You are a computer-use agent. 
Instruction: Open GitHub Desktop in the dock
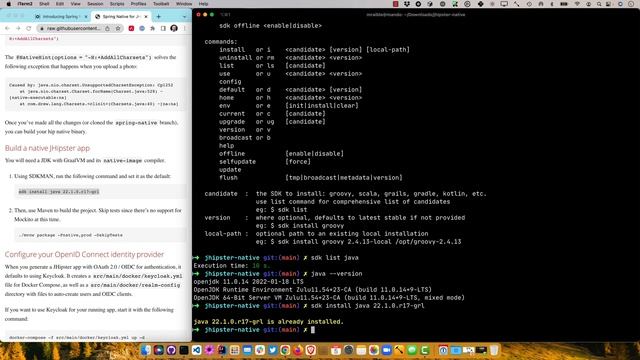[171, 350]
